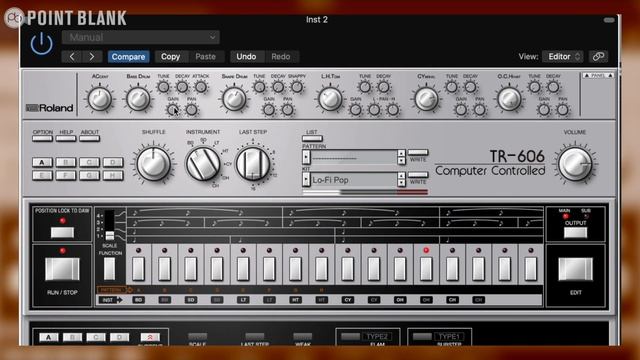The width and height of the screenshot is (640, 360).
Task: Open the link icon in header
Action: 598,56
